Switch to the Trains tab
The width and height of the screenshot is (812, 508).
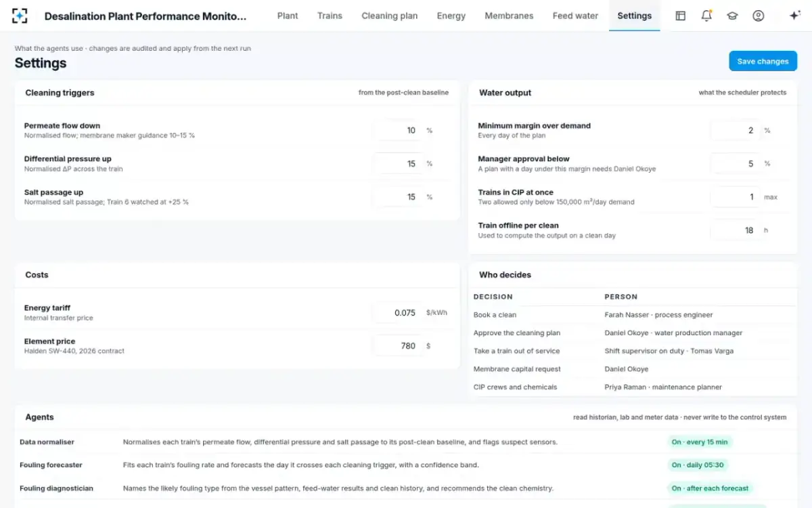pyautogui.click(x=330, y=16)
